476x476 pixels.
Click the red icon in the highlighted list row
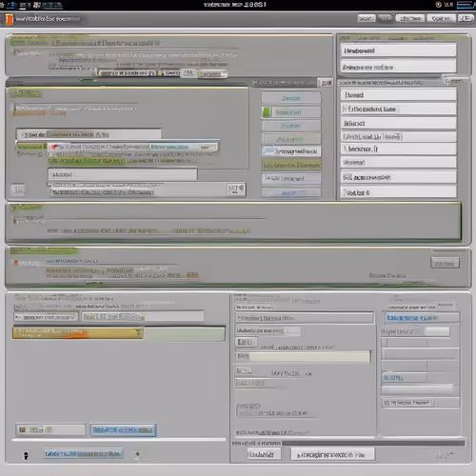coord(56,147)
